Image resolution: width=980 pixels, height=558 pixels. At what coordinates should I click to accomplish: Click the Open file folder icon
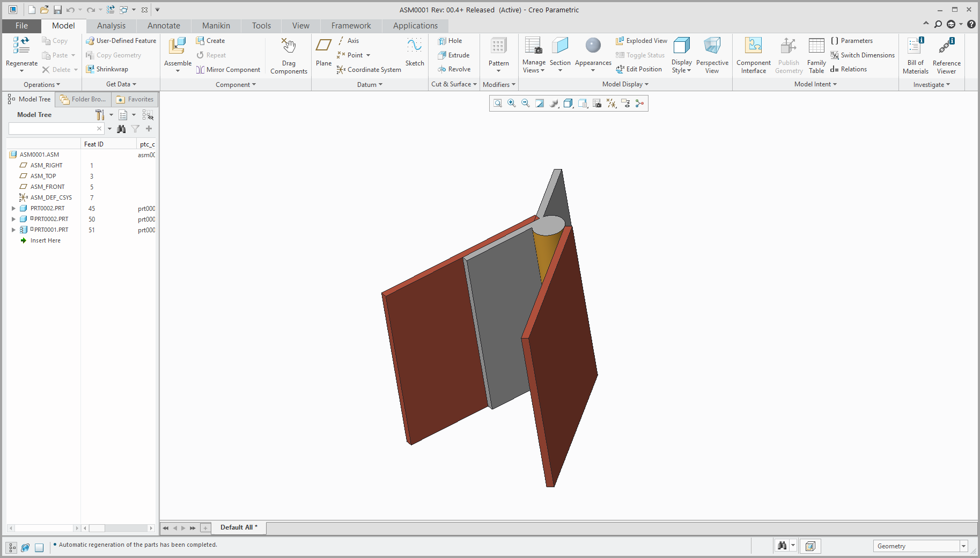[45, 10]
